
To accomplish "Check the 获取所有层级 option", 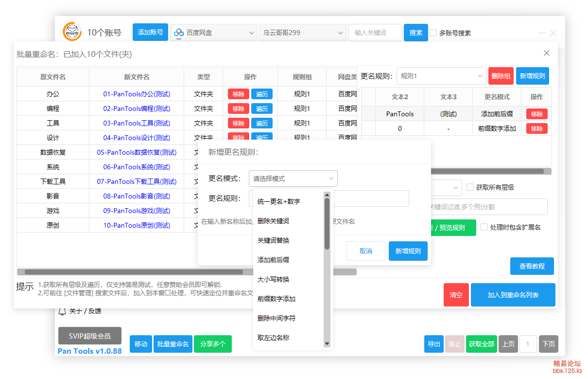I will pyautogui.click(x=470, y=186).
